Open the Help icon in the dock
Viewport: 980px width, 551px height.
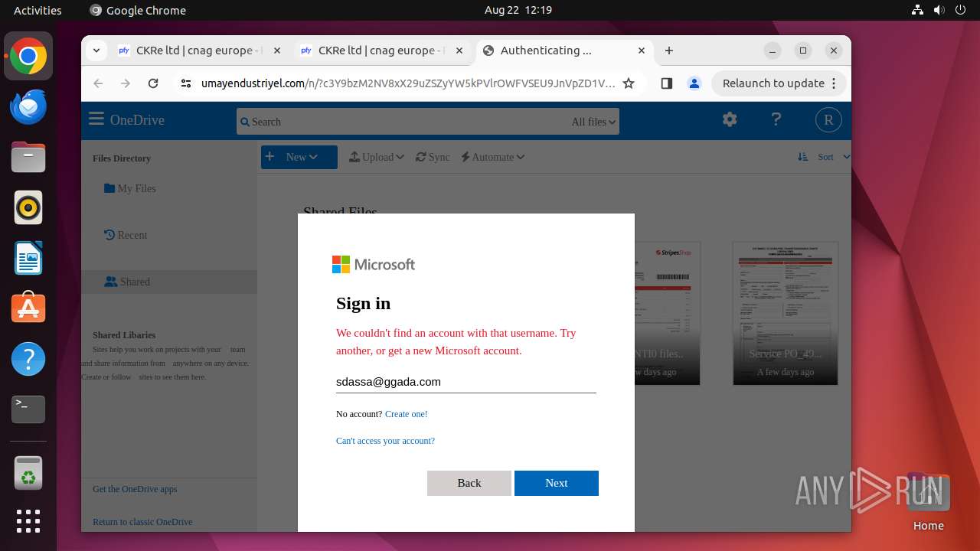pos(28,359)
